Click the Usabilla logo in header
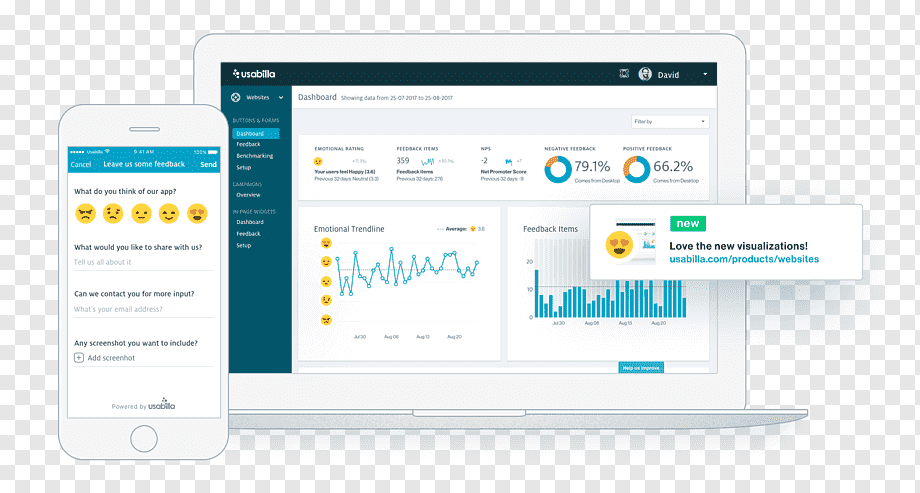The width and height of the screenshot is (920, 493). (x=253, y=74)
